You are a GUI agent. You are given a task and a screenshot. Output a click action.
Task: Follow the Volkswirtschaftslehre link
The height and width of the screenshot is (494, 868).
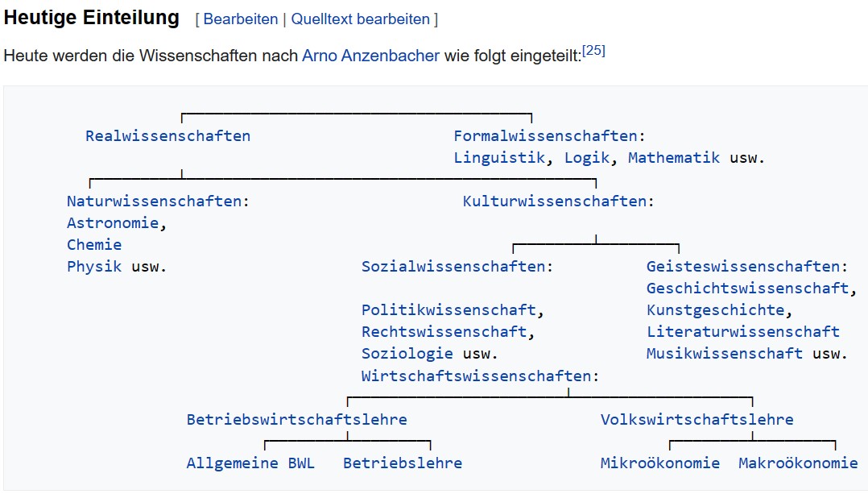click(x=696, y=419)
